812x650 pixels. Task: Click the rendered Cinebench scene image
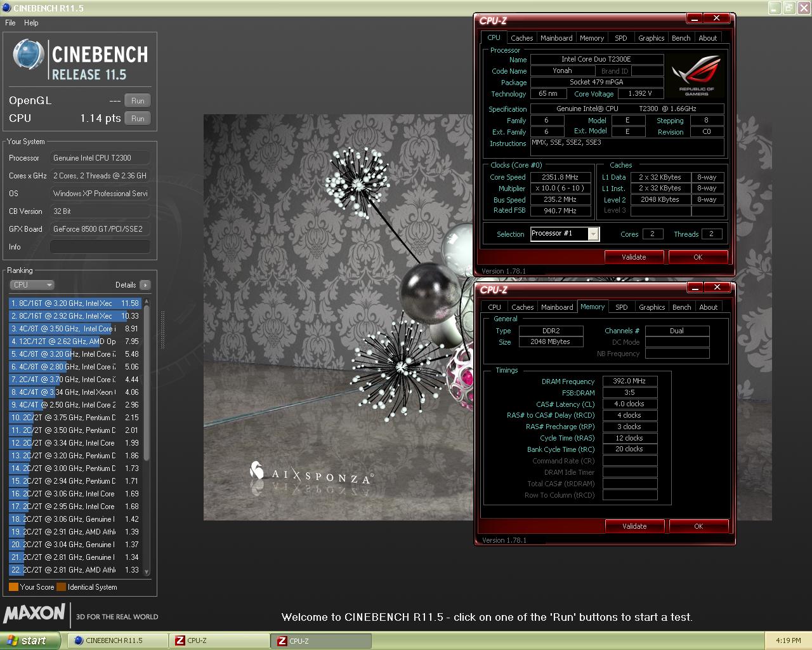pyautogui.click(x=487, y=317)
